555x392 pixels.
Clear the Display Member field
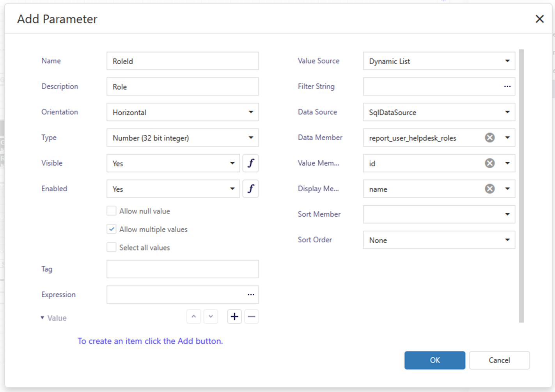coord(489,189)
